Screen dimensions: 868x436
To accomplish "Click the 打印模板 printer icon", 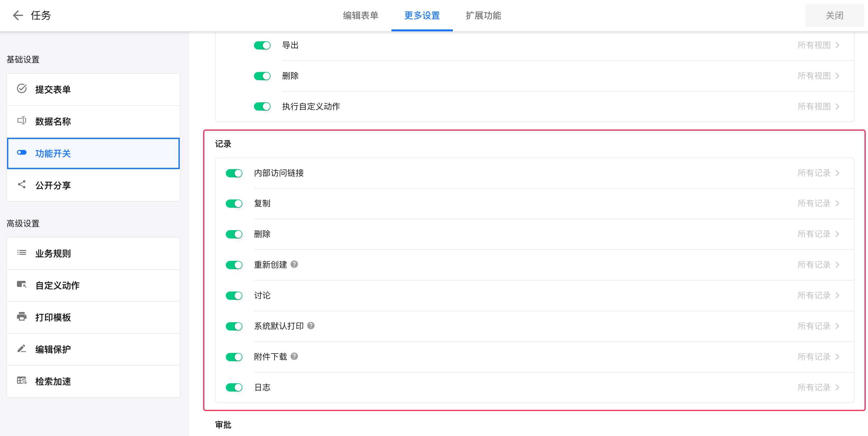I will coord(21,317).
